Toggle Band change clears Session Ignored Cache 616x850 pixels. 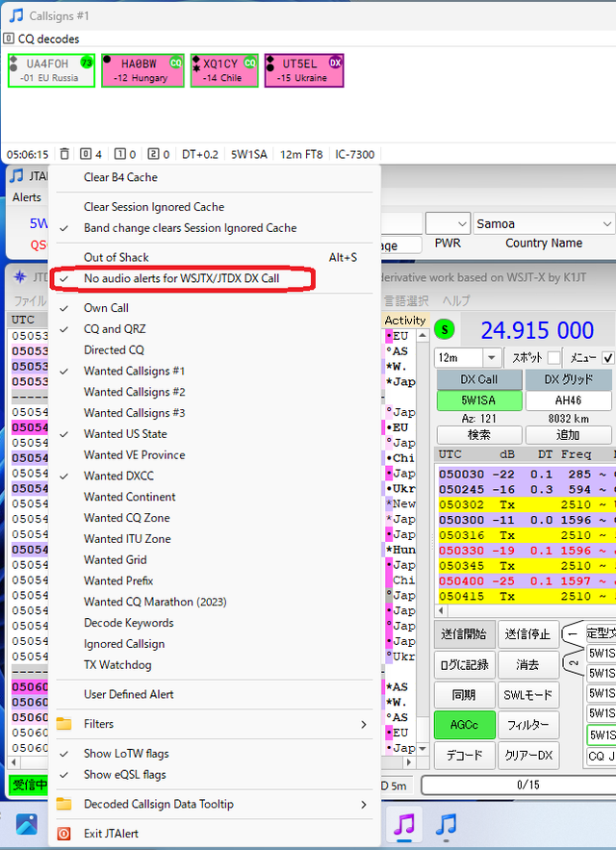pyautogui.click(x=215, y=228)
